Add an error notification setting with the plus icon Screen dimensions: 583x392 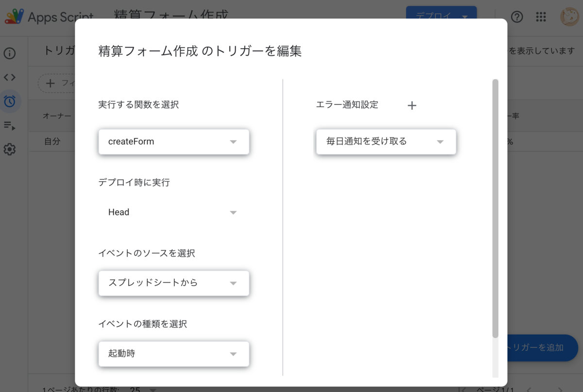(x=412, y=105)
